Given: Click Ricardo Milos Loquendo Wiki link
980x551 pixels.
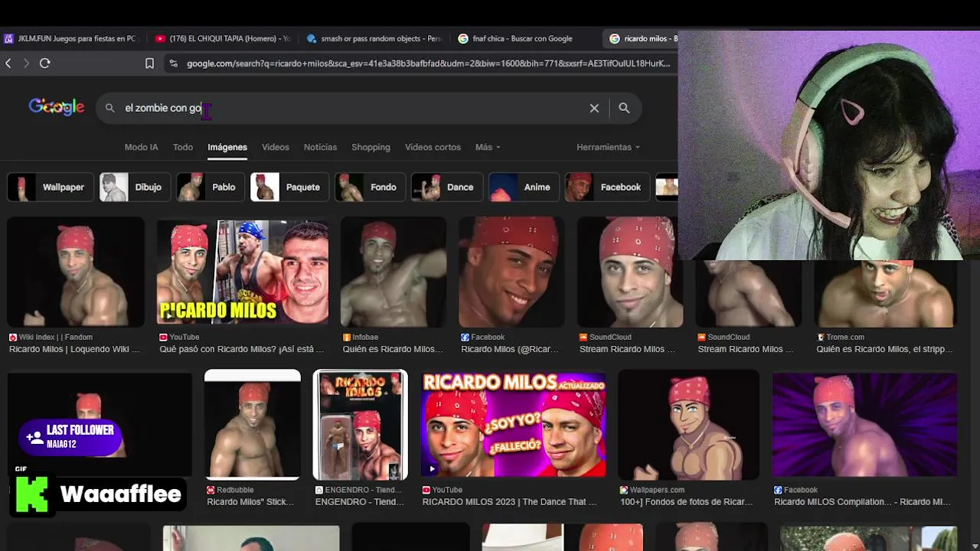Looking at the screenshot, I should pyautogui.click(x=73, y=349).
